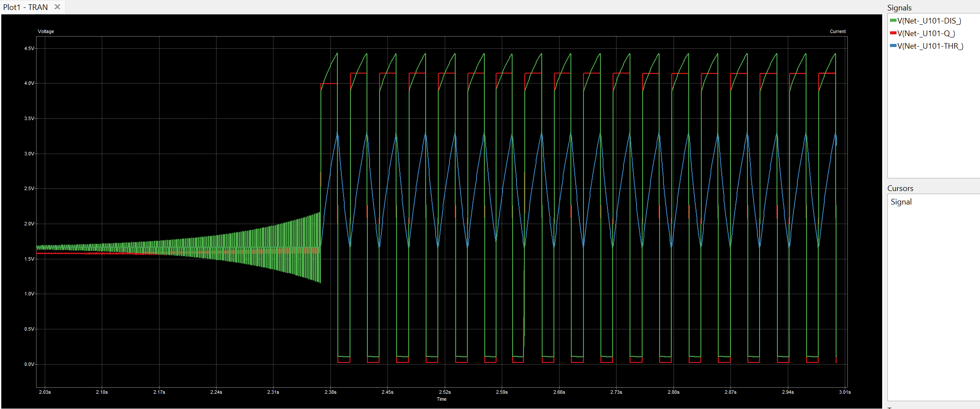Screen dimensions: 980x409
Task: Click the Current axis label
Action: pos(837,31)
